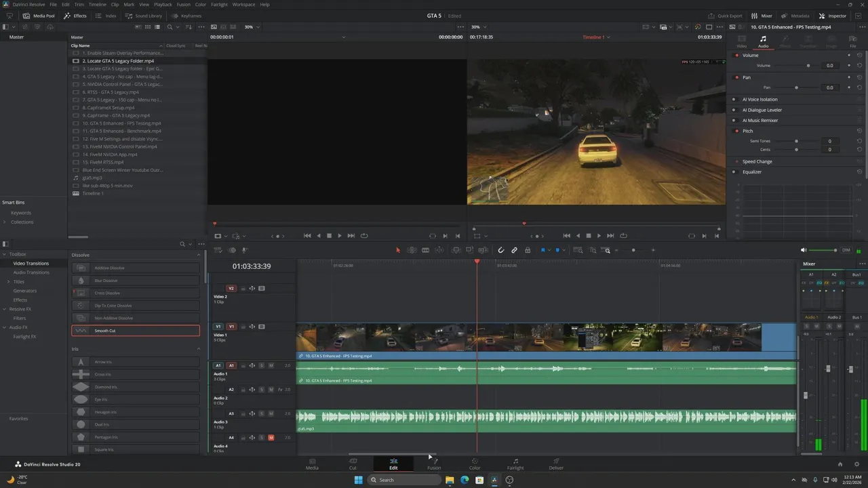Open the media pool search
This screenshot has height=488, width=868.
click(170, 27)
